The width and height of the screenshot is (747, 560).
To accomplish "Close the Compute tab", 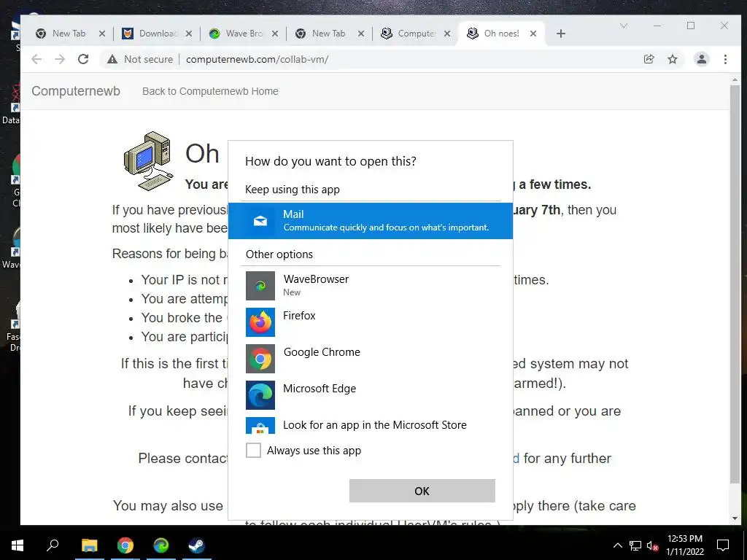I will click(x=447, y=34).
